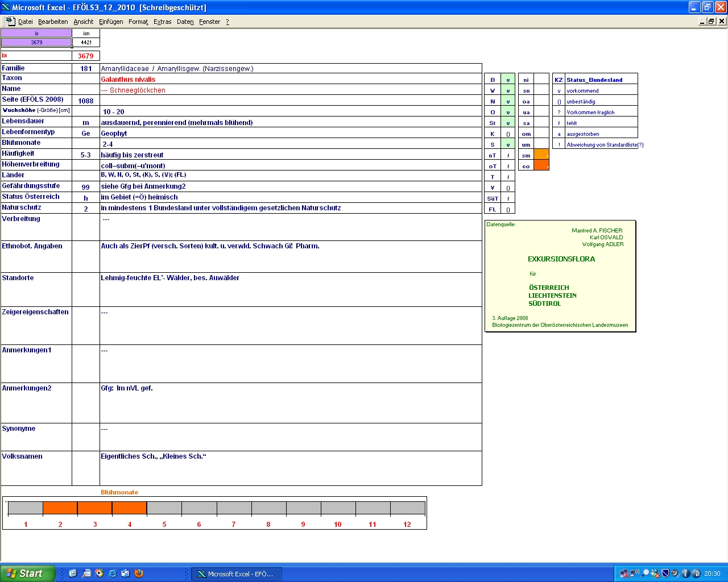Screen dimensions: 728x582
Task: Open the Datei menu
Action: pos(25,22)
